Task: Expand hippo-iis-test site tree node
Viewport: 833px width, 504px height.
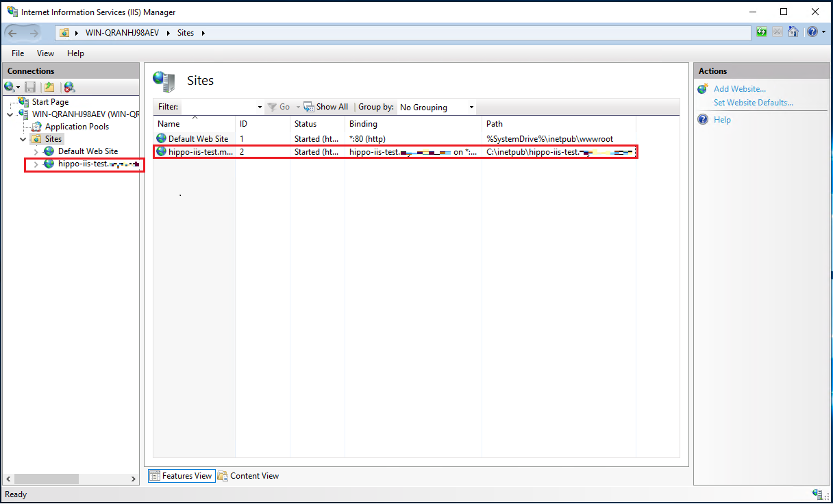Action: (x=36, y=164)
